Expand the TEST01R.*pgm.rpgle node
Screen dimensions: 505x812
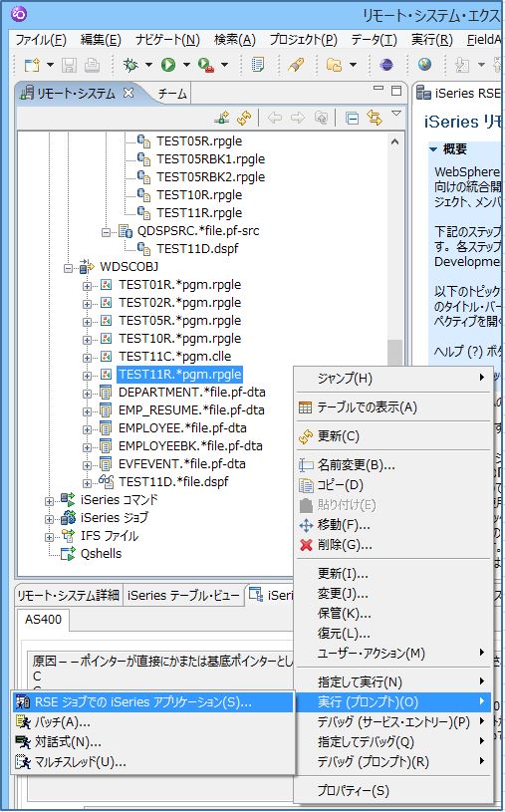click(x=87, y=286)
